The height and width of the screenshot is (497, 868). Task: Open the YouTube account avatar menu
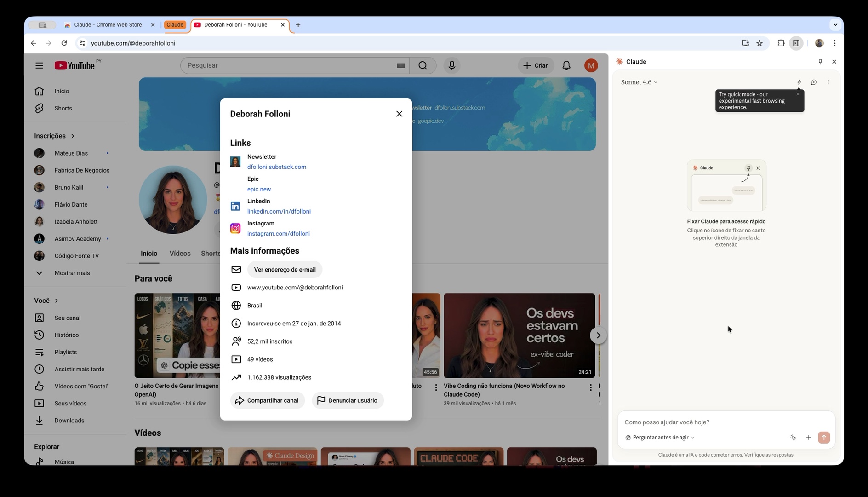click(x=591, y=65)
